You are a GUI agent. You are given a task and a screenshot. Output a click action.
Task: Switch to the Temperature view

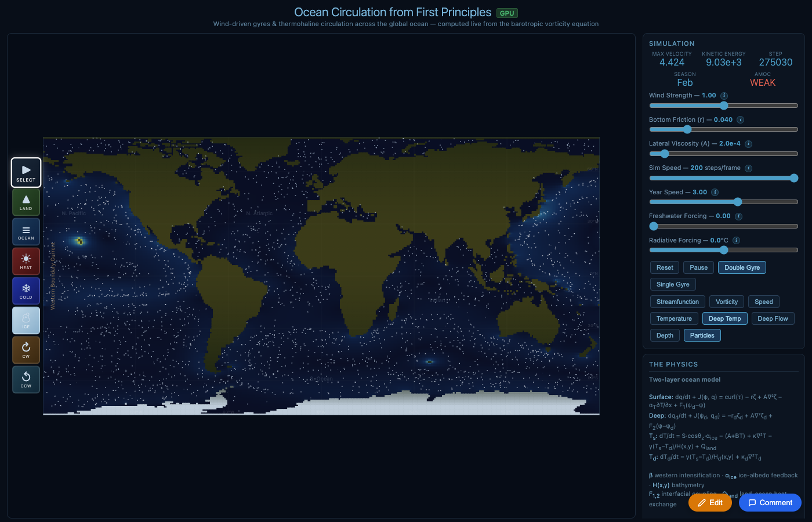coord(674,318)
